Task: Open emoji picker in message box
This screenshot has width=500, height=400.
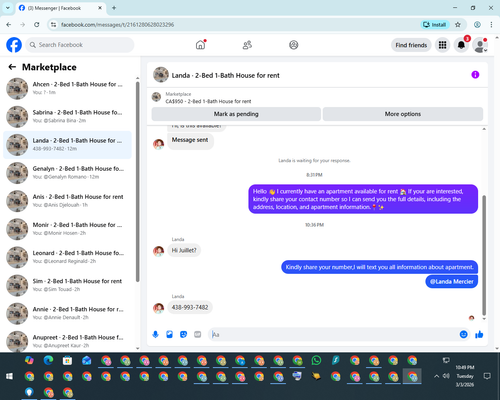Action: pyautogui.click(x=463, y=334)
